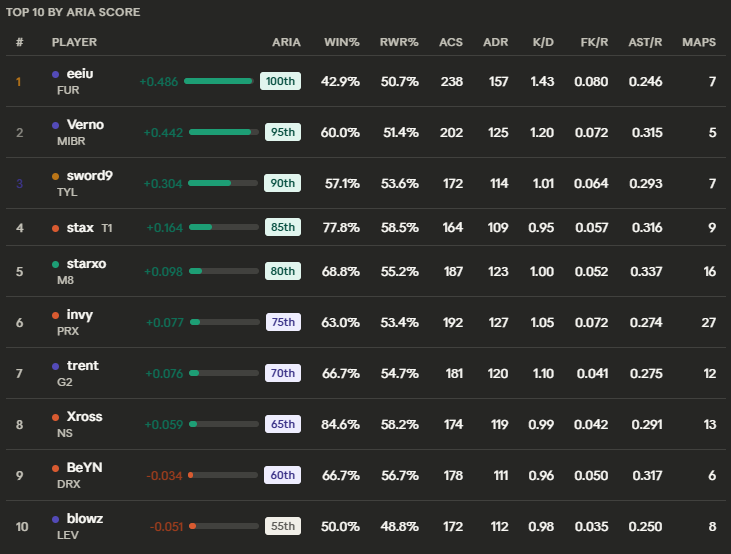Open player eeiu's profile
The image size is (731, 554).
(x=80, y=74)
